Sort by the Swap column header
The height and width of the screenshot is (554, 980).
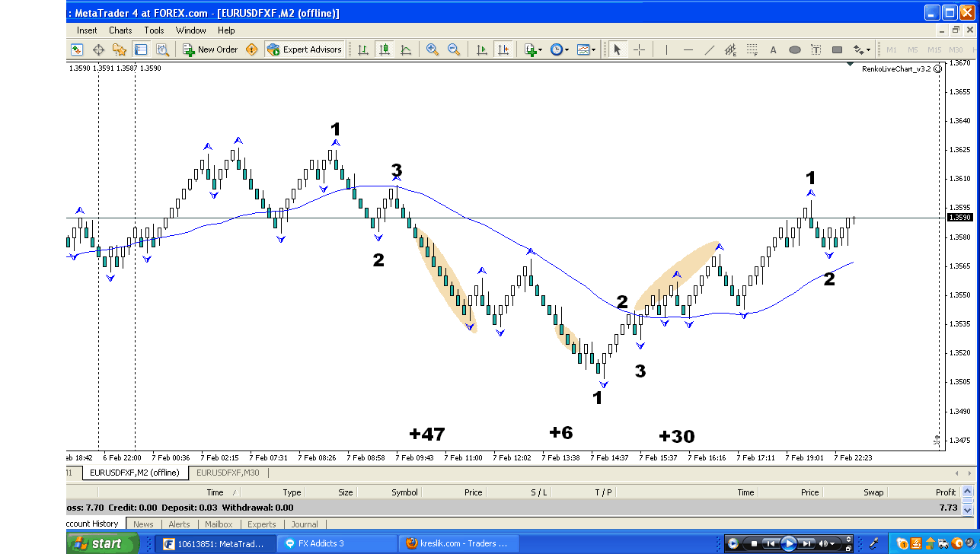[873, 492]
